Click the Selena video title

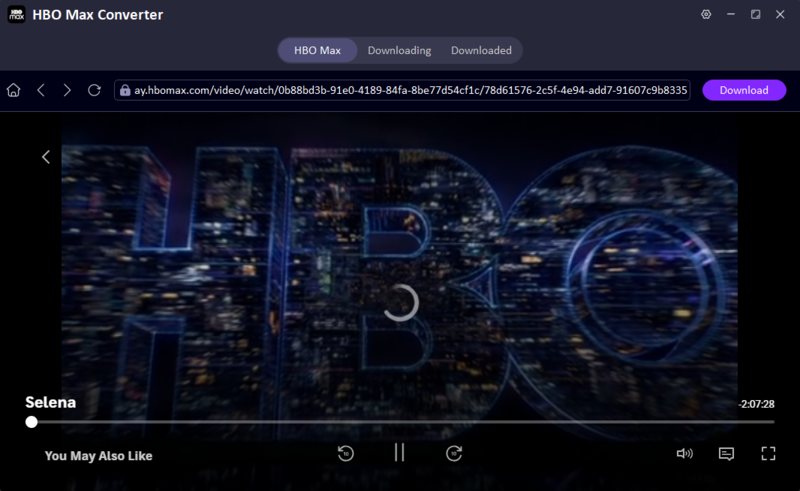pyautogui.click(x=51, y=402)
